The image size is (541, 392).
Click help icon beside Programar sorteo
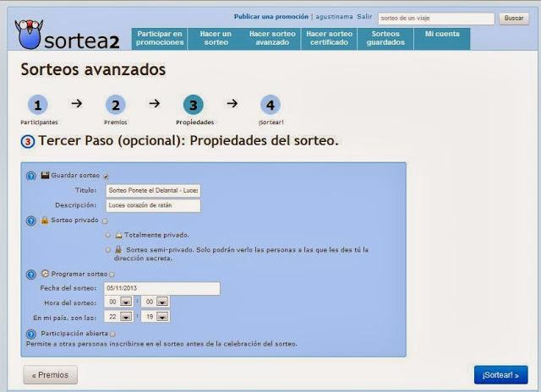click(x=30, y=274)
